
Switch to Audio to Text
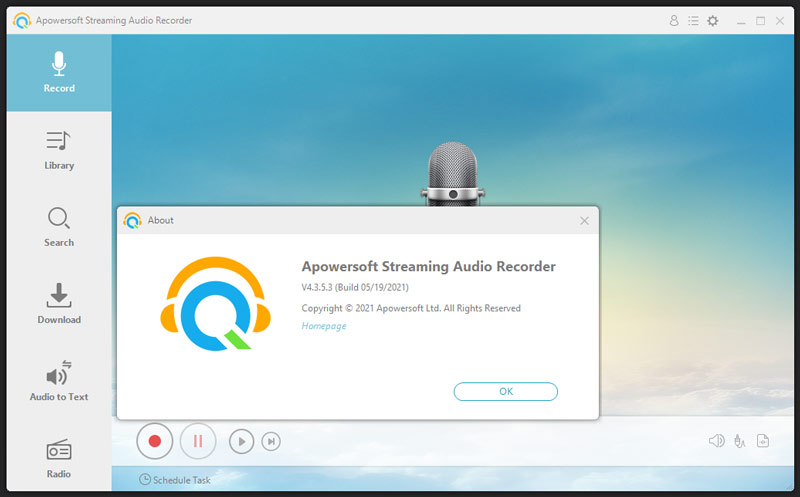[59, 381]
